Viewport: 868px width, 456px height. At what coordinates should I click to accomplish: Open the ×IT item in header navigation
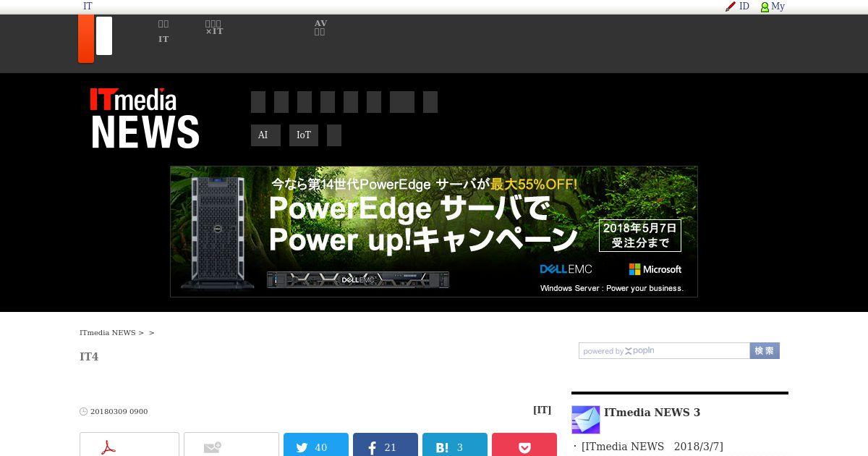click(214, 28)
